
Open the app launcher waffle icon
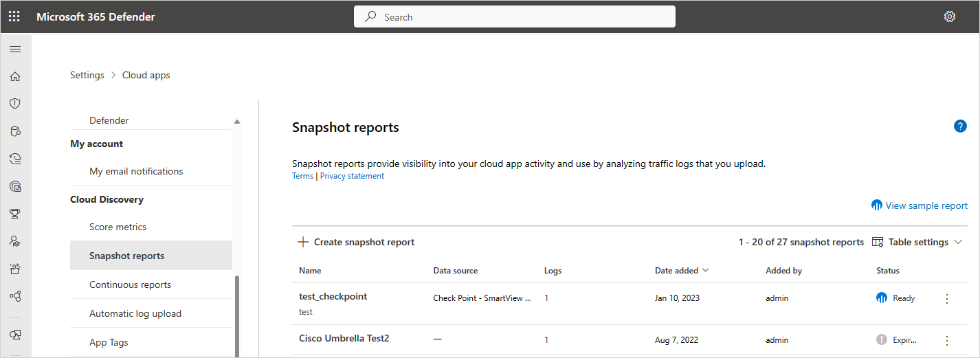14,16
